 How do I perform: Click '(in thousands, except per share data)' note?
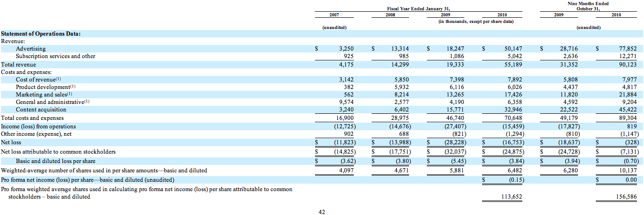coord(476,22)
